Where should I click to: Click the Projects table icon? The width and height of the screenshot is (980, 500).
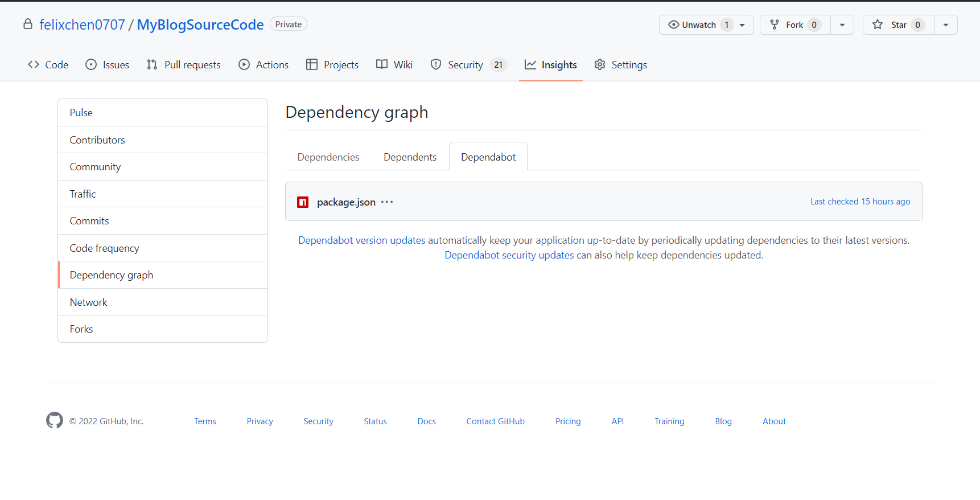(x=312, y=64)
